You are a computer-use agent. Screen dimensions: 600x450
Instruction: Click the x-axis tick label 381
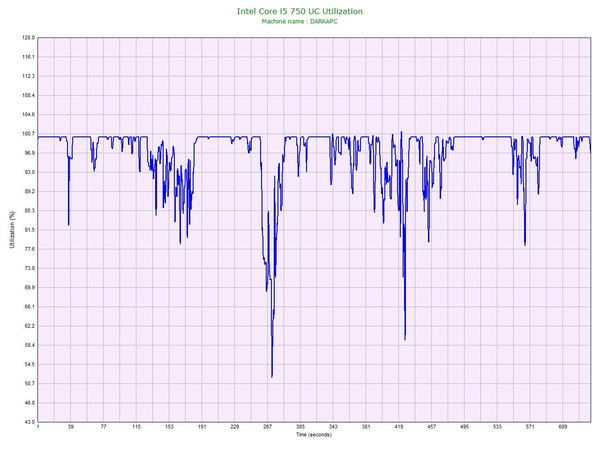click(x=366, y=427)
